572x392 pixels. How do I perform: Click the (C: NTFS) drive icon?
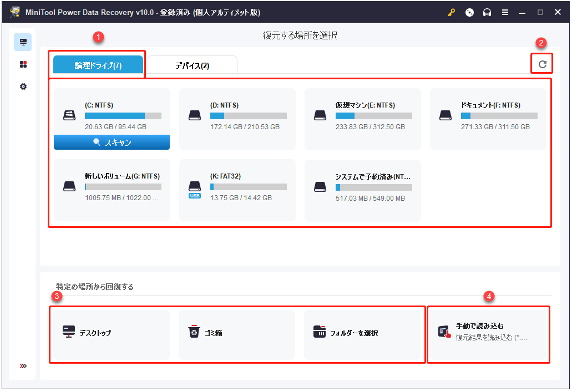(69, 115)
